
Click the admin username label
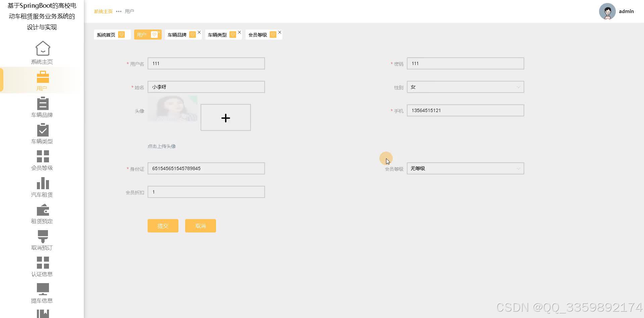click(626, 11)
